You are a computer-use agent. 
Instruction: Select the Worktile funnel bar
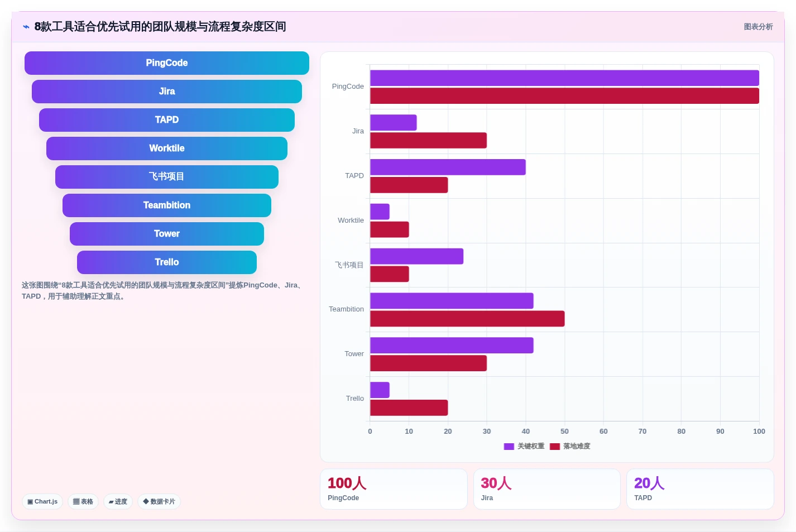pos(167,148)
